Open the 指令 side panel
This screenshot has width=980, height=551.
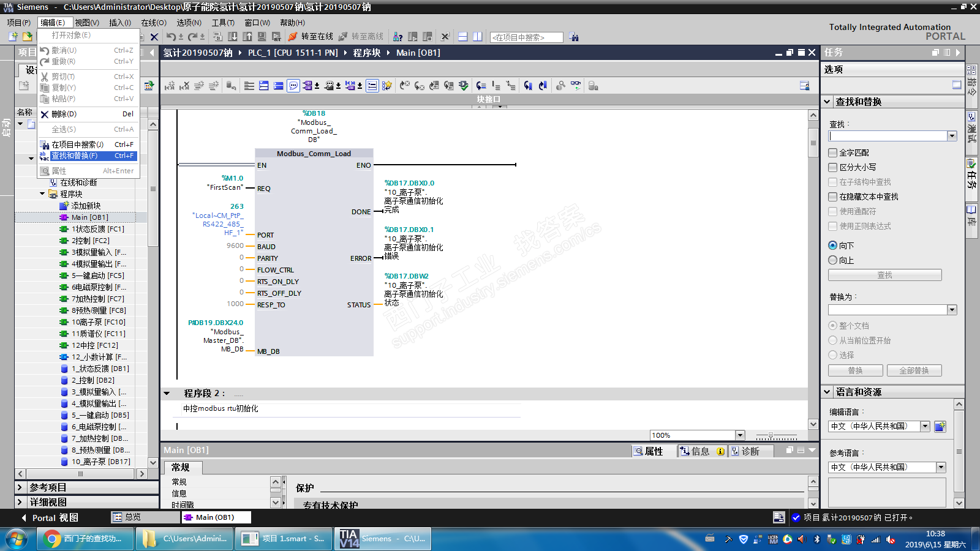coord(972,81)
